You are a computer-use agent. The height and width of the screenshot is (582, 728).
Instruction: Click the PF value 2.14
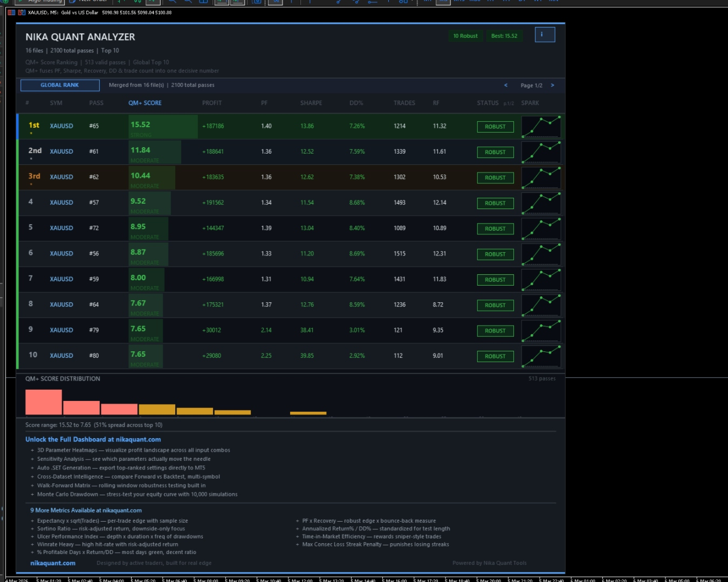click(266, 330)
